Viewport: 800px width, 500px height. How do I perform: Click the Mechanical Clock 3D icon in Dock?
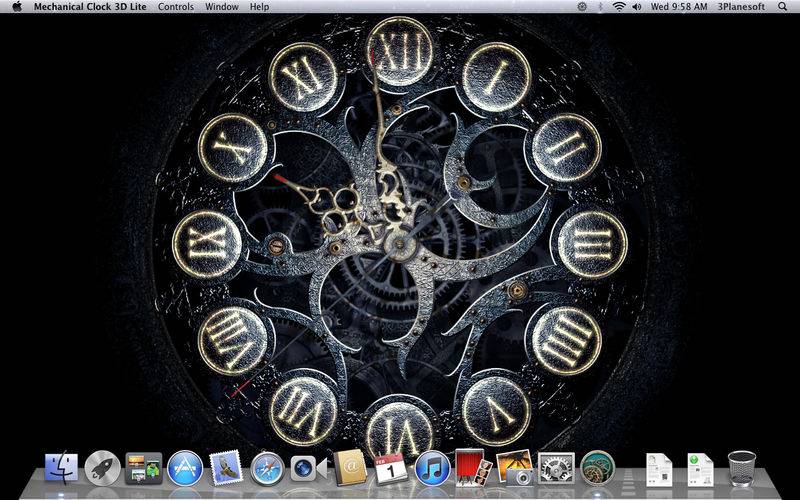(597, 467)
